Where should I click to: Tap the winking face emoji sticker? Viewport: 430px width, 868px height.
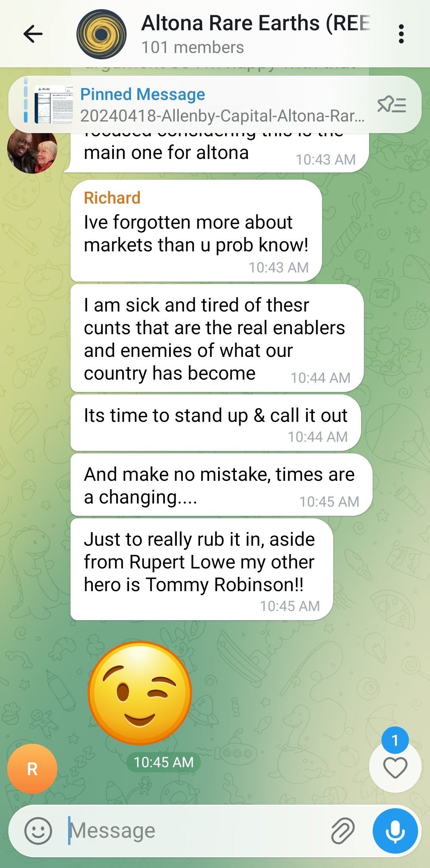tap(140, 693)
